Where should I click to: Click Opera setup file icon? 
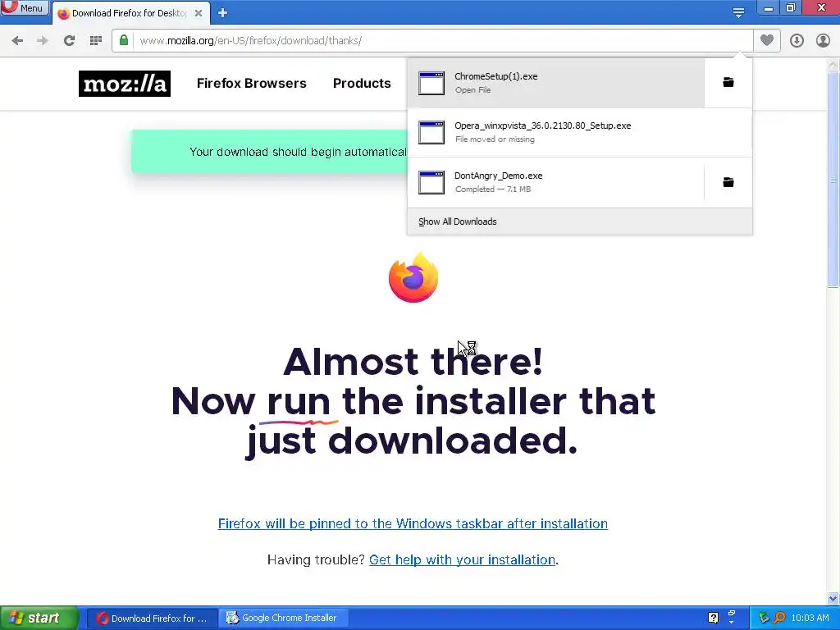pos(431,132)
